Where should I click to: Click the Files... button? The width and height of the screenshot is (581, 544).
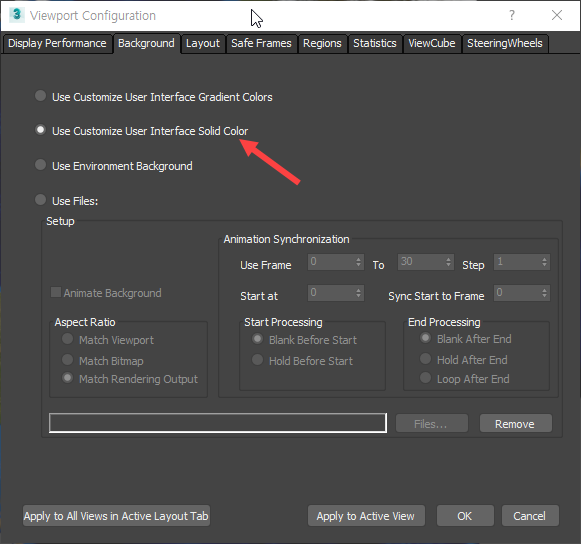tap(432, 423)
